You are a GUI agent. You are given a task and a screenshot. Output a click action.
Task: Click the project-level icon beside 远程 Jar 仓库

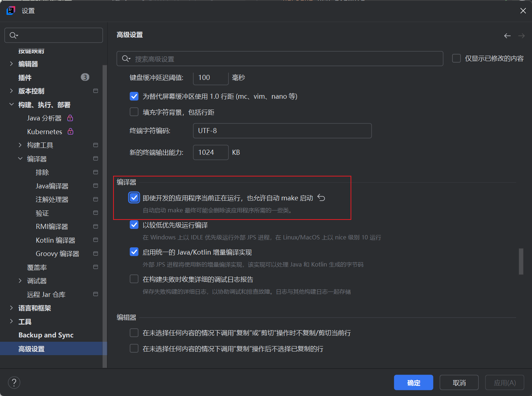tap(95, 294)
